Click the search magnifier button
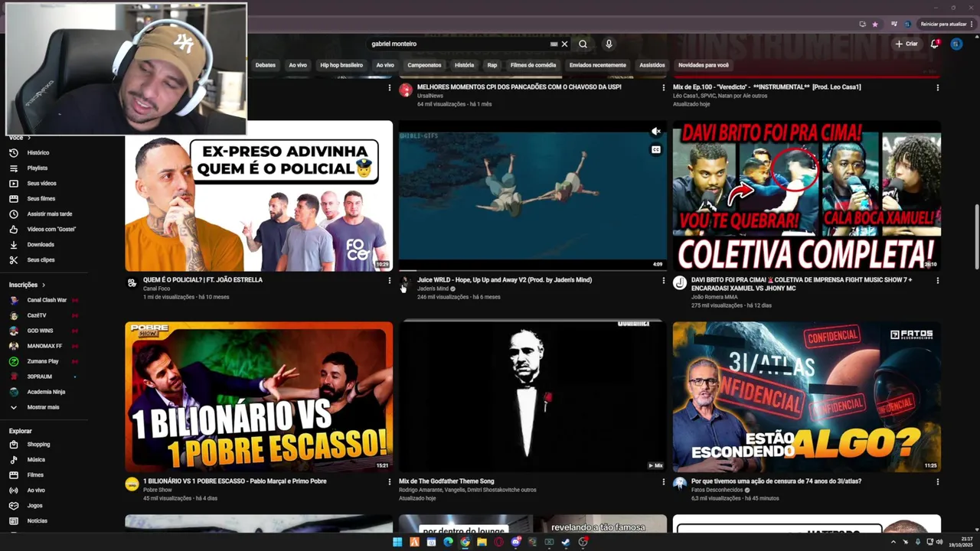This screenshot has width=980, height=551. [583, 44]
